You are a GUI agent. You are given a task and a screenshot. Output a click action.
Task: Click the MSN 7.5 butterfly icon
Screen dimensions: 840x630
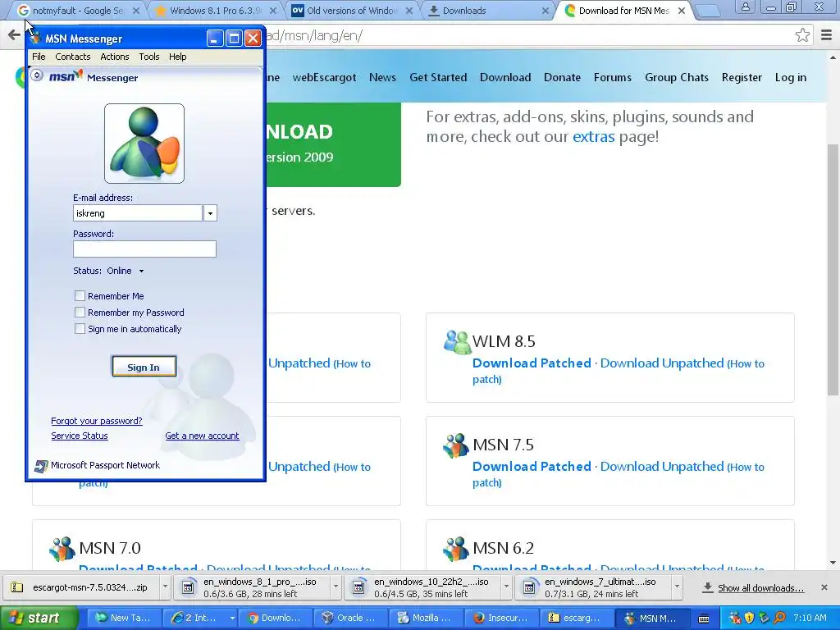pos(456,445)
